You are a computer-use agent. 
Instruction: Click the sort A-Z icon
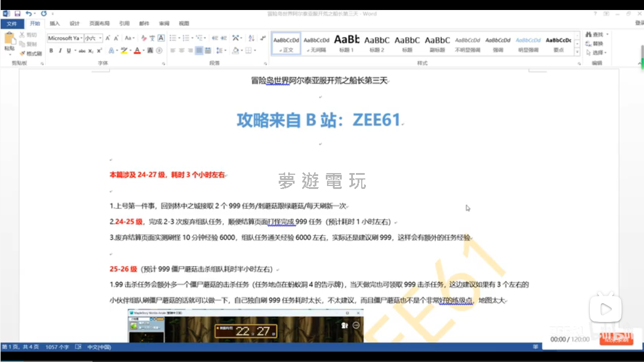point(250,38)
